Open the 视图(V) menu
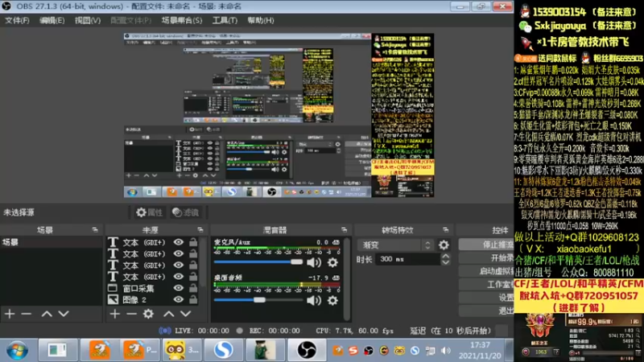The width and height of the screenshot is (644, 362). pos(88,20)
